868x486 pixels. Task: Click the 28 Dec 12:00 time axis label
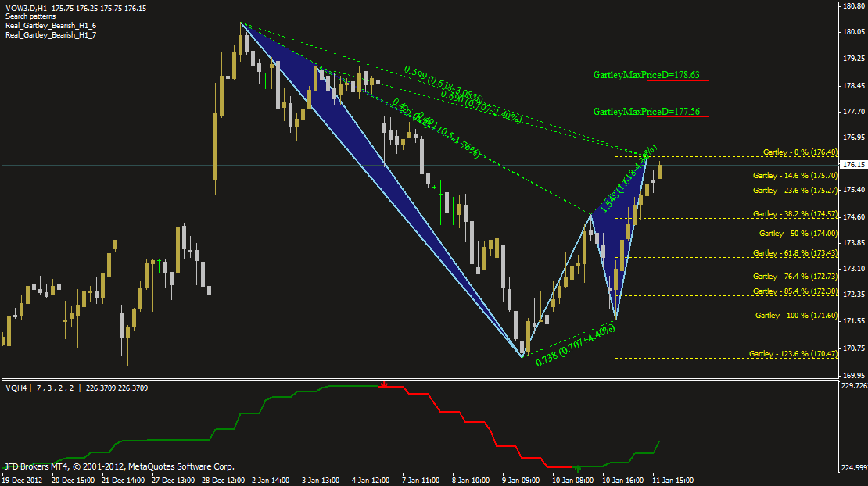coord(223,481)
